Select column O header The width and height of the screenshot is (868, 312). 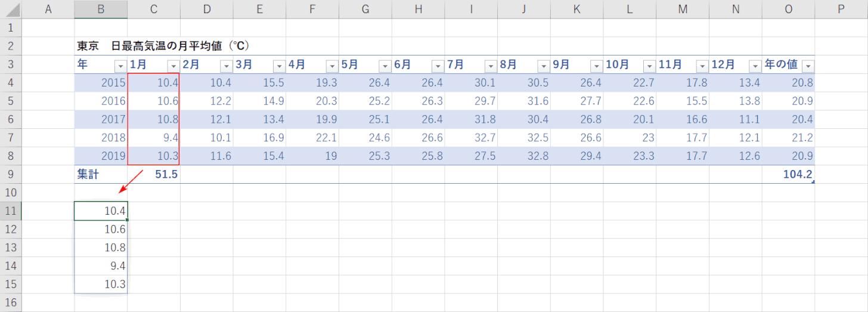tap(788, 9)
